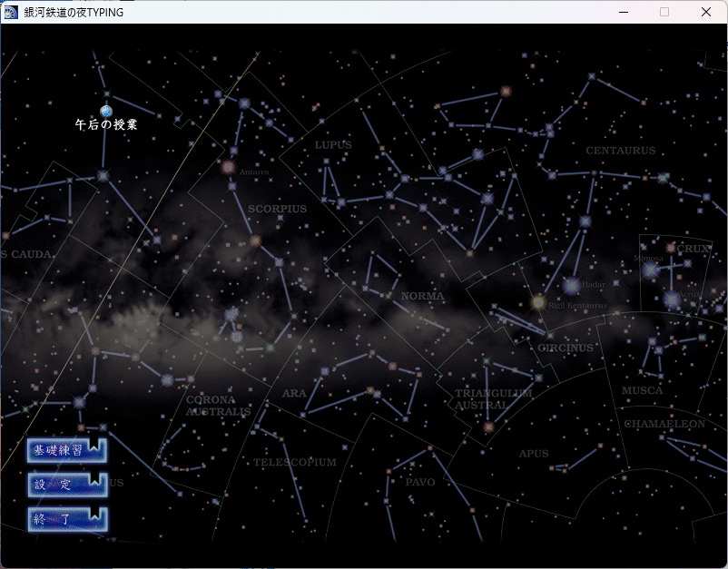
Task: Click the TRIANGULUM AUSTRALE label
Action: [493, 399]
